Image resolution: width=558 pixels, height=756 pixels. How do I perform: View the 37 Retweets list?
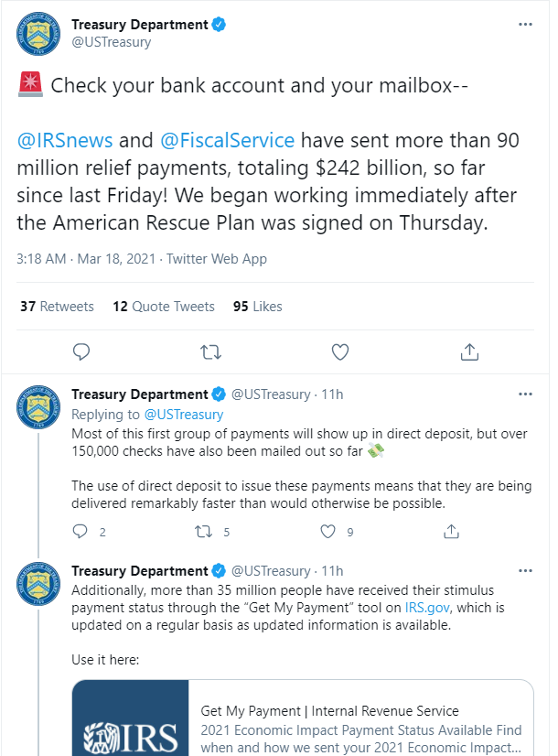[57, 307]
